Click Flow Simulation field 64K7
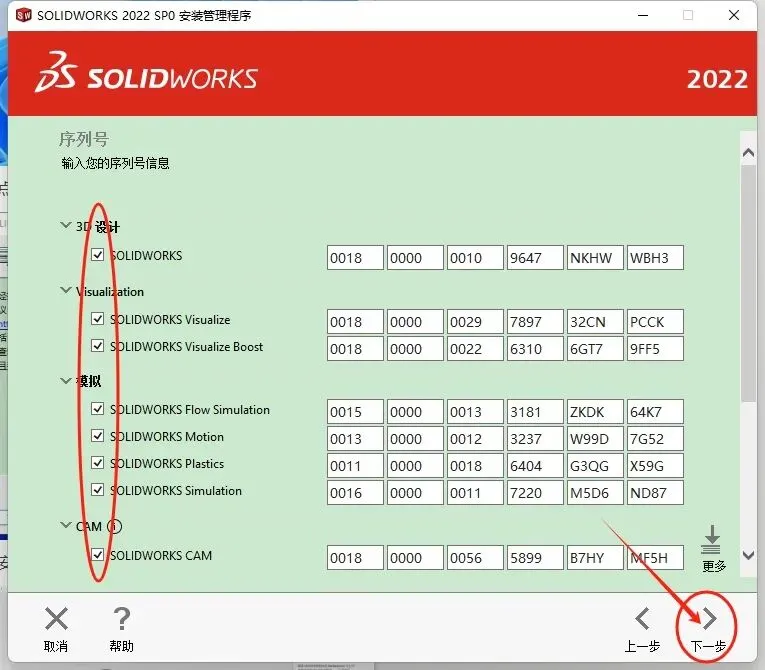 (655, 412)
